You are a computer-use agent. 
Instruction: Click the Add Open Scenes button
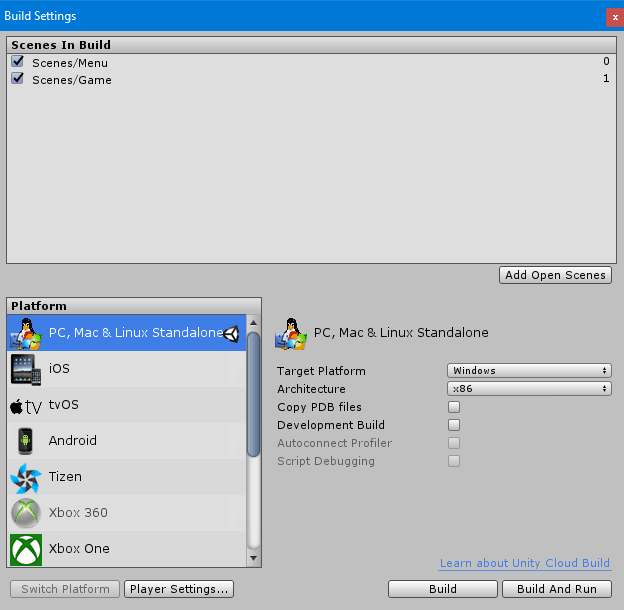[555, 275]
